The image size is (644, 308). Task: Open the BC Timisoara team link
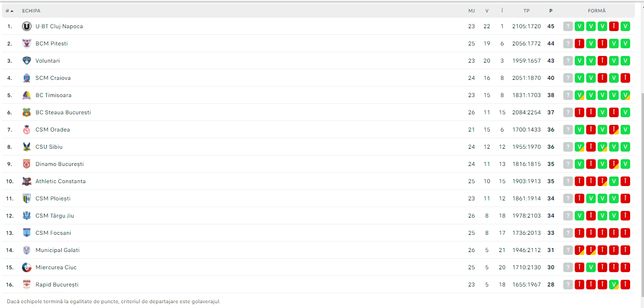click(54, 95)
